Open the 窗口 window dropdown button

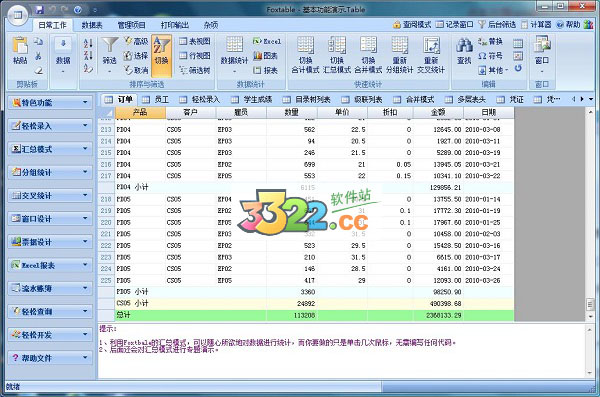click(542, 56)
